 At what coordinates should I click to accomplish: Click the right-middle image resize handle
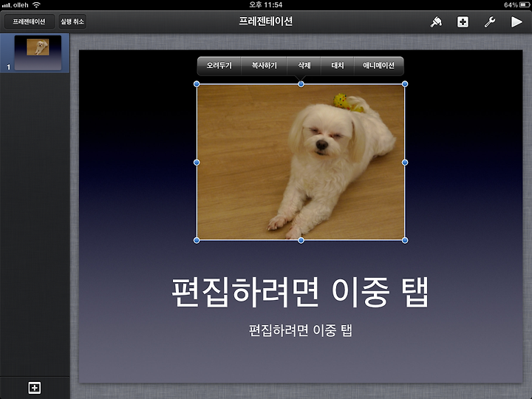coord(405,163)
